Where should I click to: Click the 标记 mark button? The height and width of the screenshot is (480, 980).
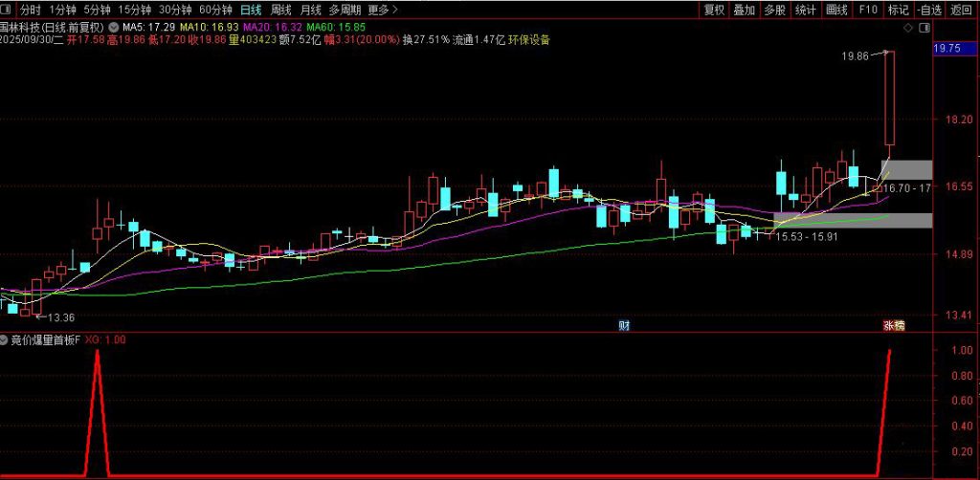898,10
